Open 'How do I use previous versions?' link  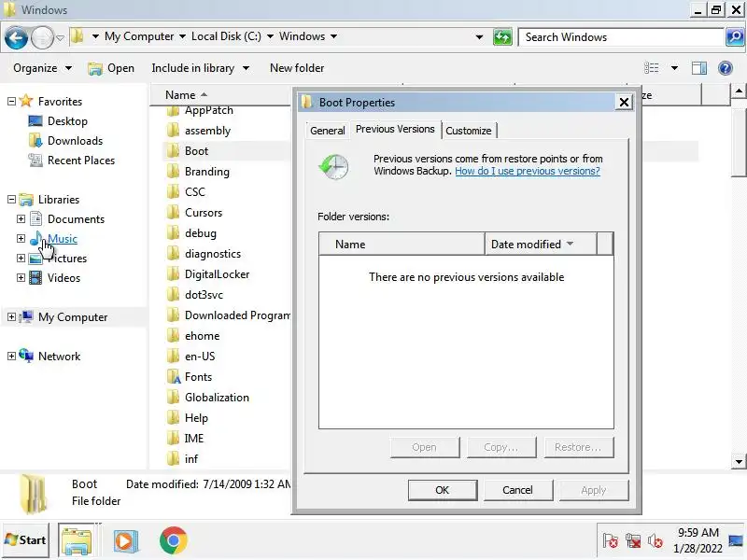(x=528, y=171)
